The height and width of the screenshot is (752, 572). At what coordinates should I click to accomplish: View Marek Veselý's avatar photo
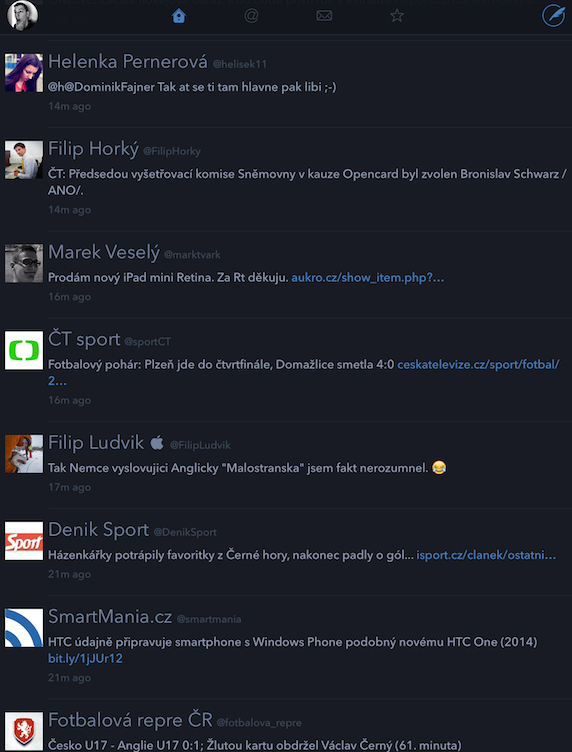tap(24, 263)
